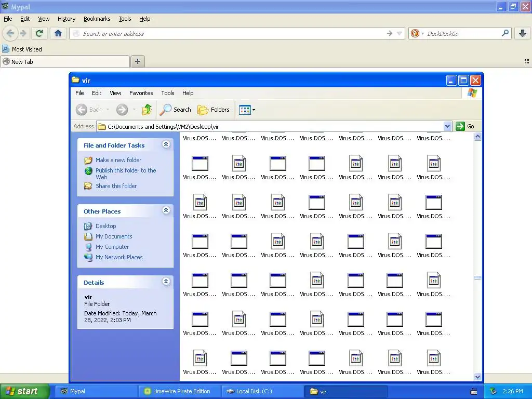
Task: Reload page in Mypal browser
Action: coord(39,33)
